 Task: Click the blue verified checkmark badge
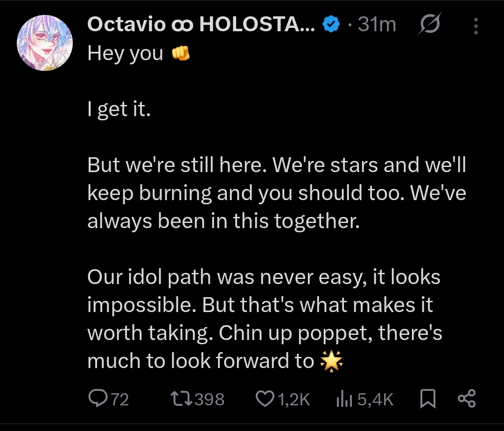click(332, 25)
